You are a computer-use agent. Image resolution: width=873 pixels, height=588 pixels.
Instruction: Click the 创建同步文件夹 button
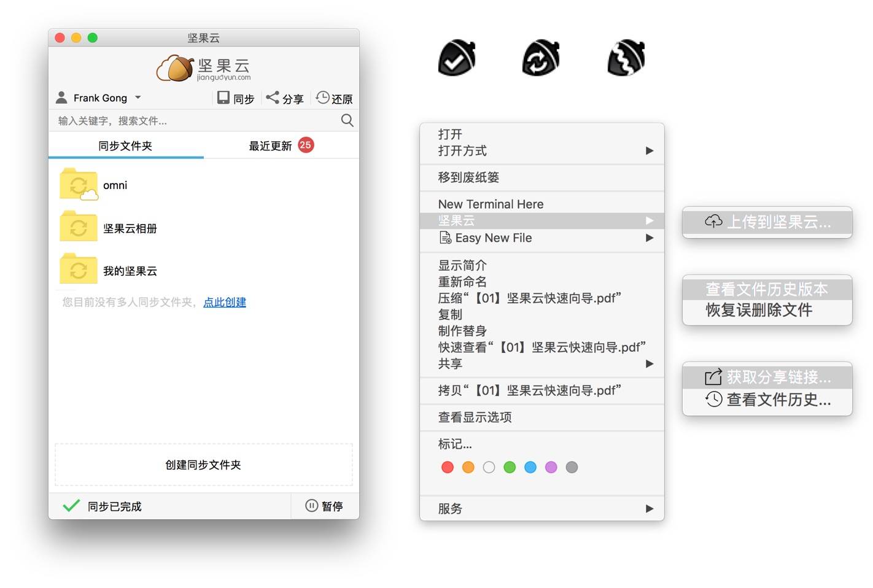coord(203,465)
